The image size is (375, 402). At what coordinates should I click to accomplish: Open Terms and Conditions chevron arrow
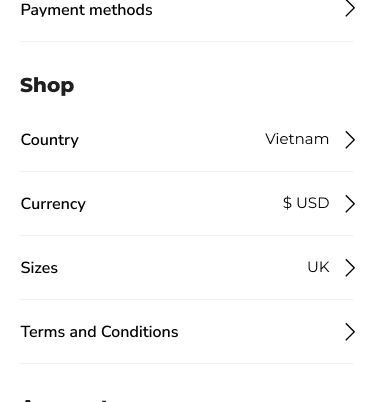pyautogui.click(x=350, y=332)
